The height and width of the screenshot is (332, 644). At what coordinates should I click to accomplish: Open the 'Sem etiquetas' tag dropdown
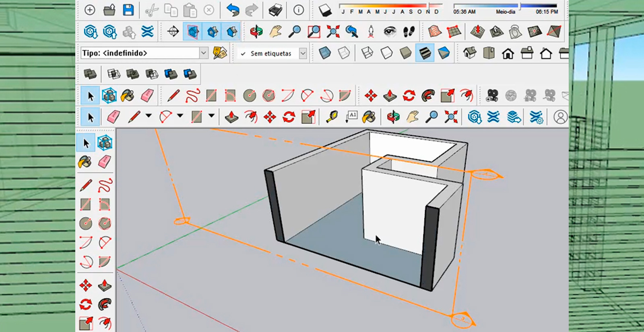click(x=303, y=53)
